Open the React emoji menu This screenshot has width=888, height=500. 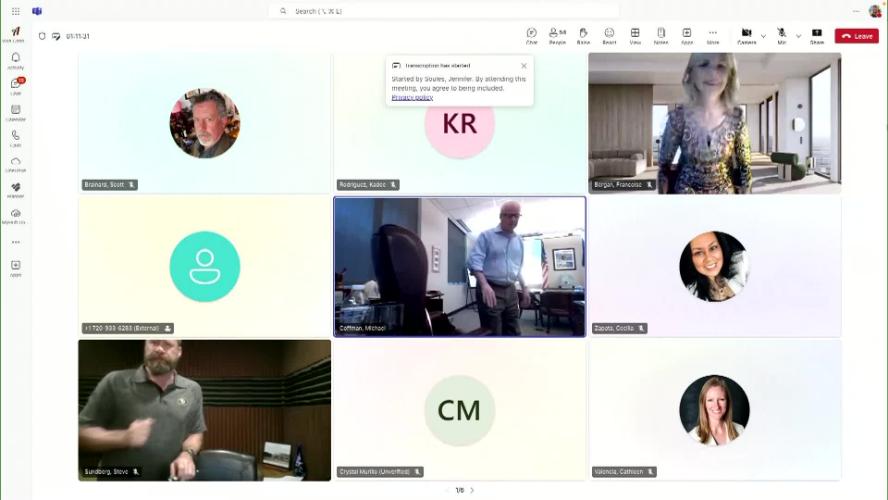pos(609,35)
